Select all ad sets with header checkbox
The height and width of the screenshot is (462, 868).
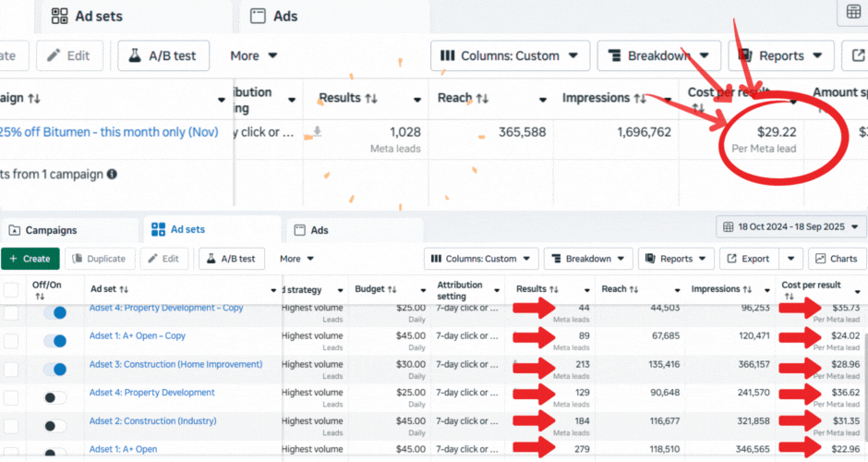pyautogui.click(x=11, y=289)
